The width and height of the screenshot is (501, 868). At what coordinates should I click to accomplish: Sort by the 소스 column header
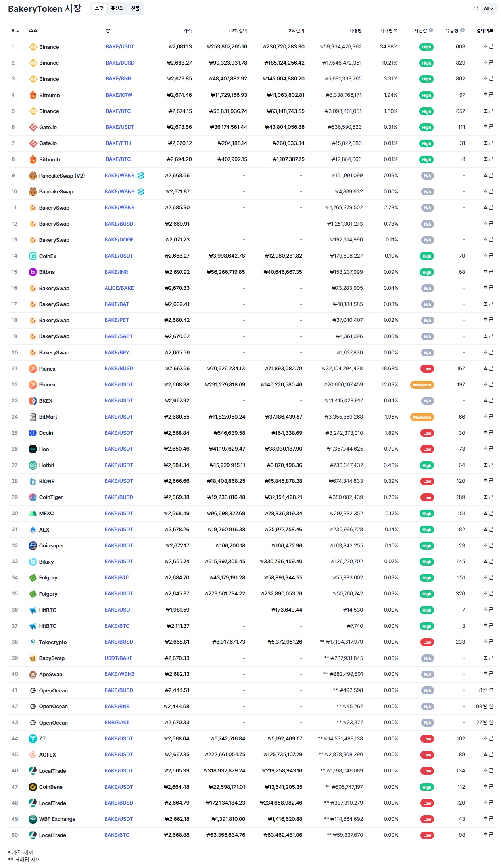click(x=33, y=31)
